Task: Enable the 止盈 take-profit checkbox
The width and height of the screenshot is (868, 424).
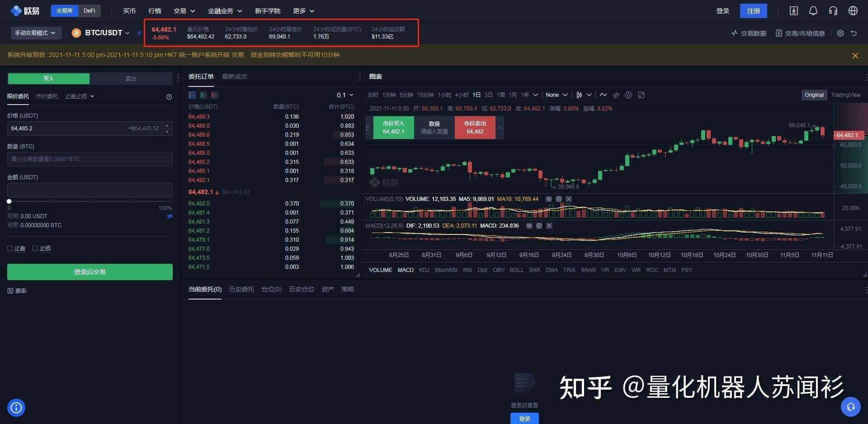Action: click(x=10, y=248)
